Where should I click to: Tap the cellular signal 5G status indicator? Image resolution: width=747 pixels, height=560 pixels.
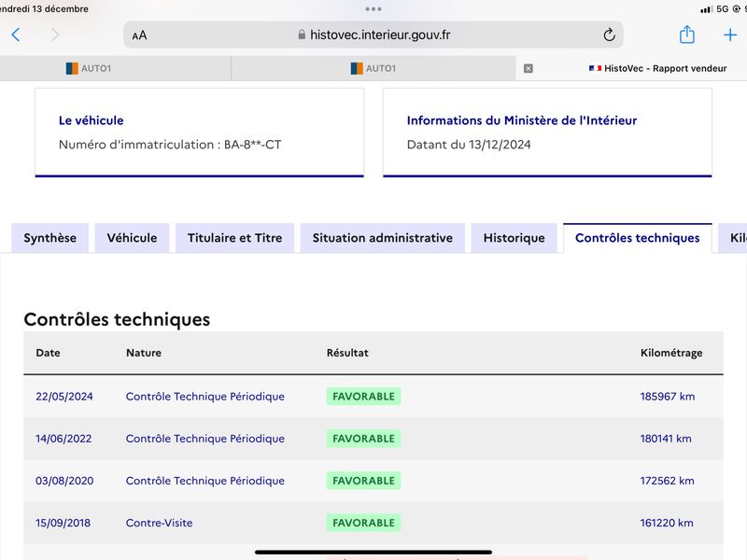pyautogui.click(x=714, y=9)
